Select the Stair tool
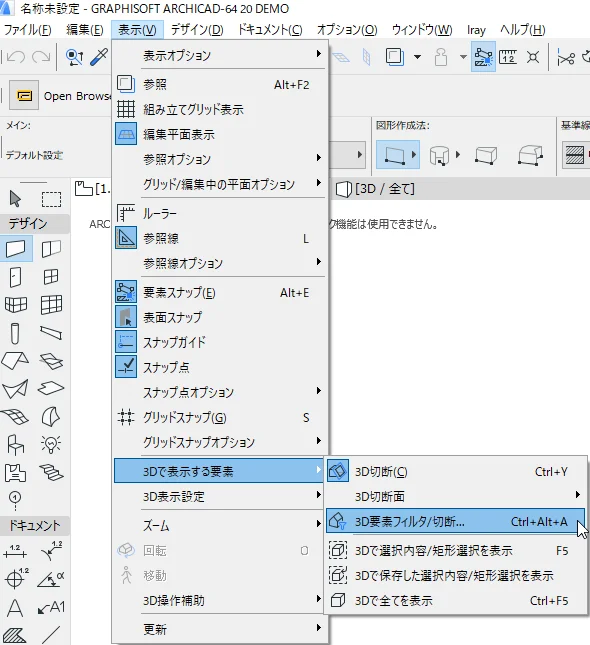Image resolution: width=590 pixels, height=645 pixels. click(51, 472)
